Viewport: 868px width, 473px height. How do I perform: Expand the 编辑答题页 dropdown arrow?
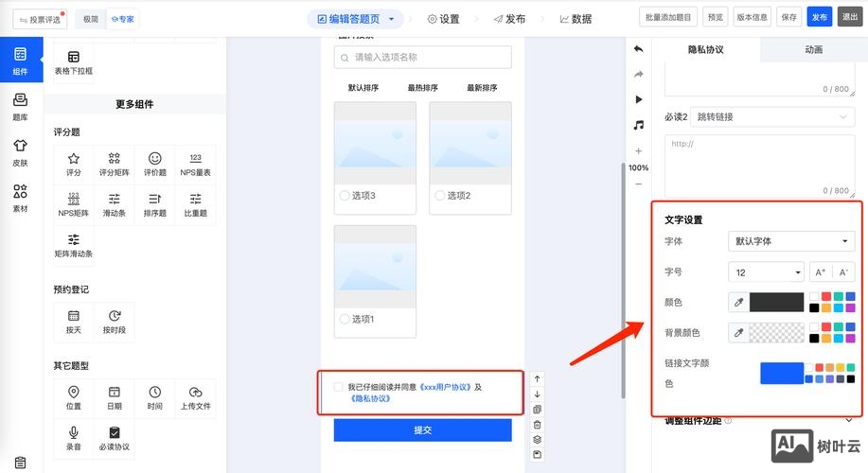click(391, 19)
